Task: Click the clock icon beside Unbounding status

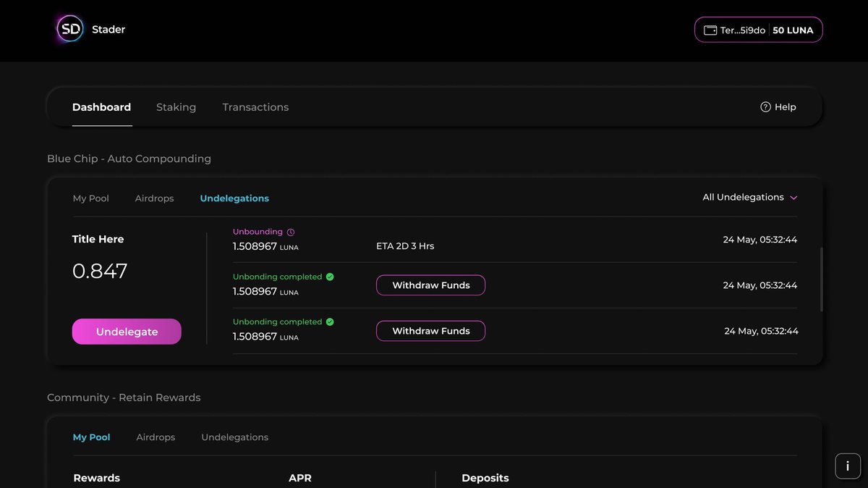Action: [291, 231]
